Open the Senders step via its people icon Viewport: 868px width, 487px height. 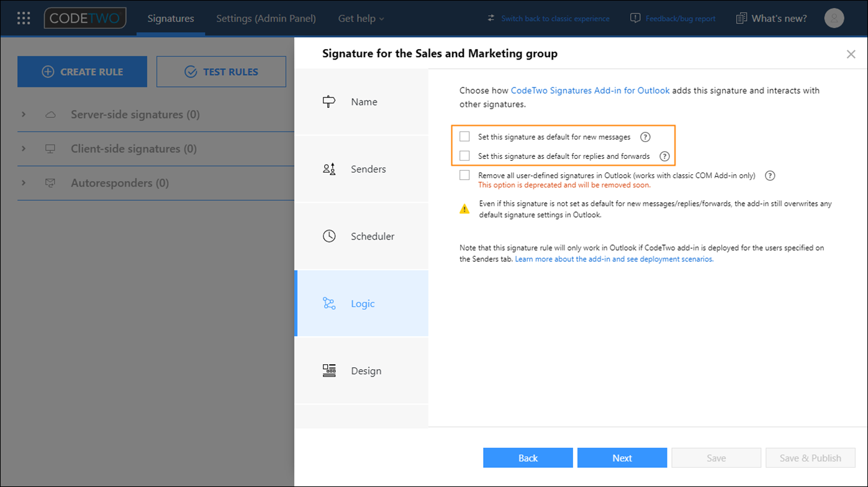(x=329, y=168)
